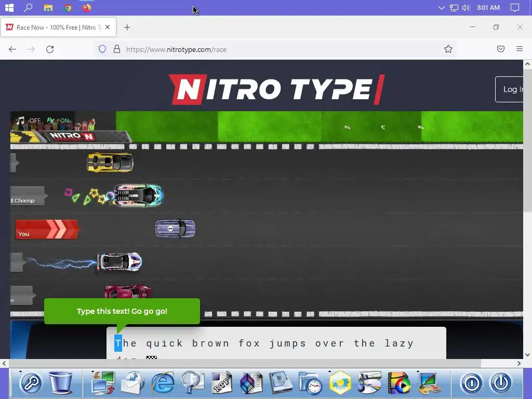Open the clock showing 8:01 AM
The width and height of the screenshot is (532, 399).
pyautogui.click(x=488, y=8)
